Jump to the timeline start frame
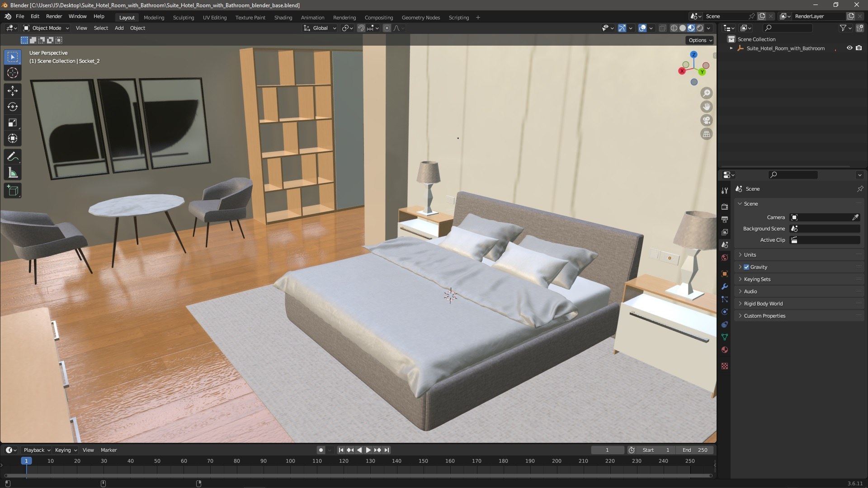The height and width of the screenshot is (488, 868). [341, 450]
